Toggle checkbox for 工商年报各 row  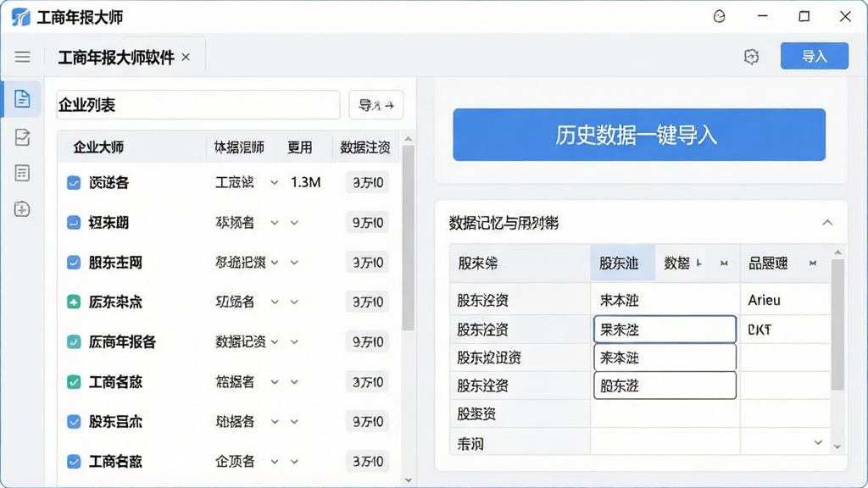point(74,342)
